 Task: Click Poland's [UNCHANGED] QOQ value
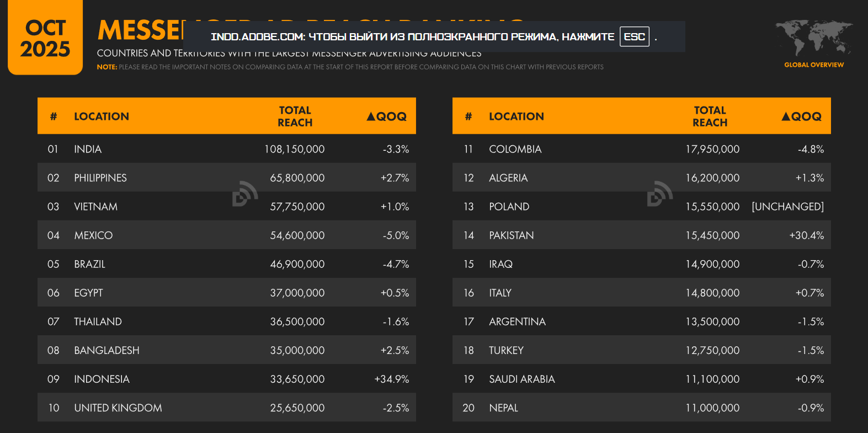787,207
